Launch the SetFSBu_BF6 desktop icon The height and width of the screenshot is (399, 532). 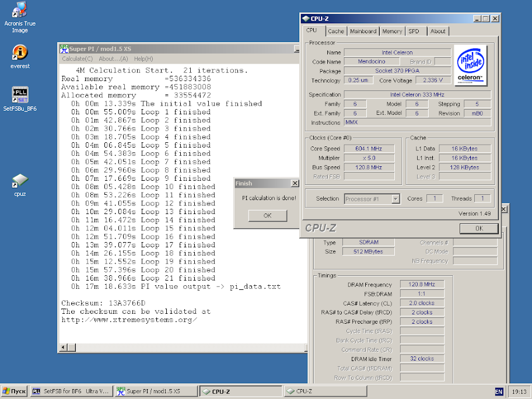[20, 99]
